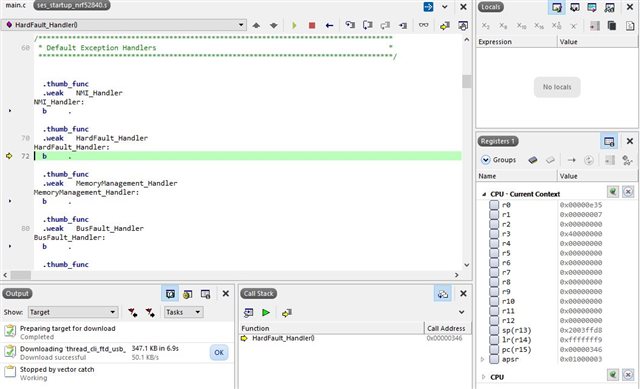Click the first Locals window view icon
Screen dimensions: 640x389
tap(557, 7)
